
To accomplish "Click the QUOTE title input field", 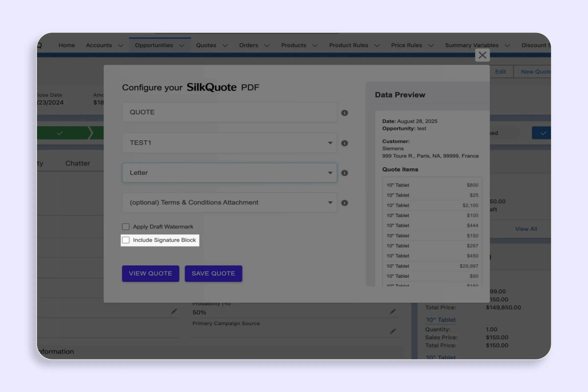I will [x=229, y=112].
